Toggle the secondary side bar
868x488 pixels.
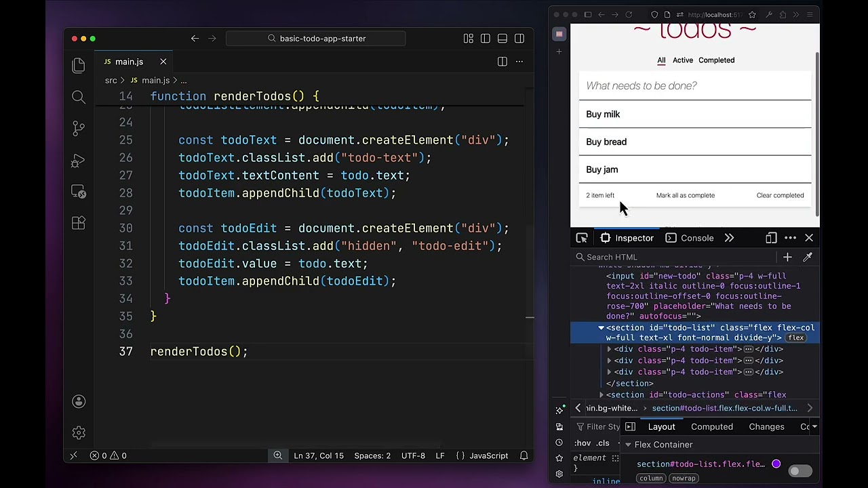point(519,39)
